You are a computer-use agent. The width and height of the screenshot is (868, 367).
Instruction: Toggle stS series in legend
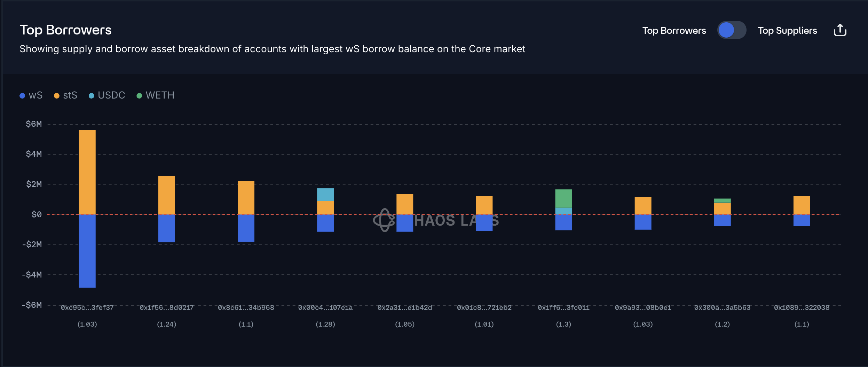click(70, 95)
